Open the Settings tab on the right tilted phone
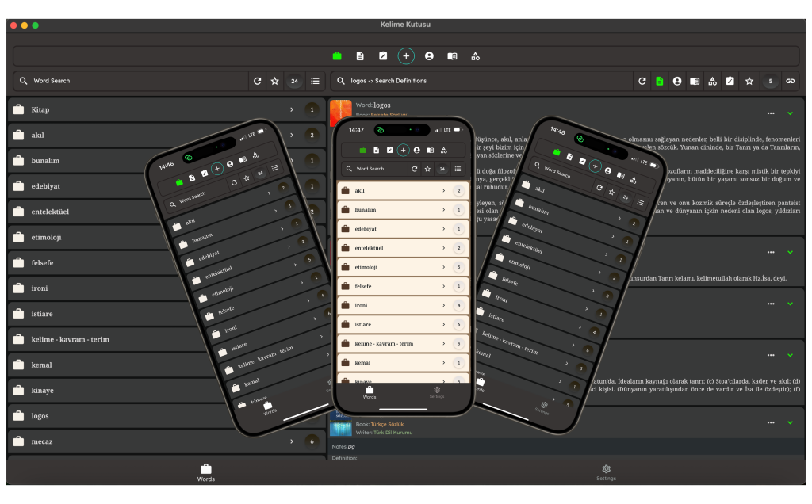Viewport: 812px width, 504px height. pos(542,408)
